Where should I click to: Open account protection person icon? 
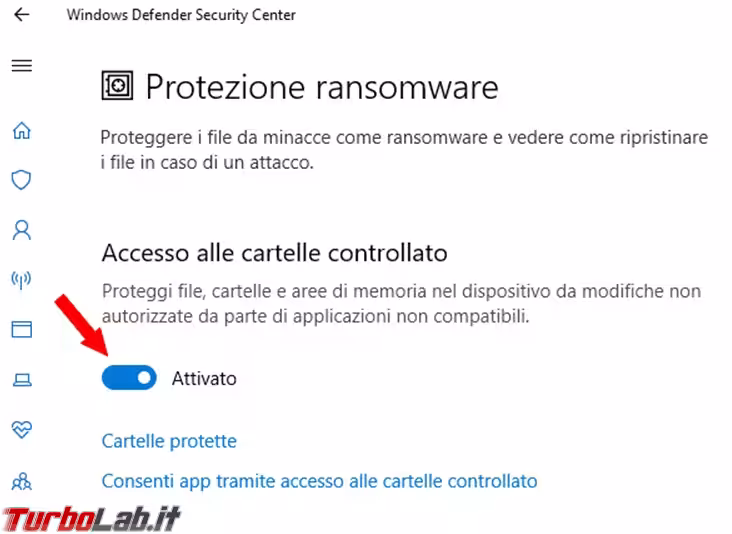tap(21, 230)
